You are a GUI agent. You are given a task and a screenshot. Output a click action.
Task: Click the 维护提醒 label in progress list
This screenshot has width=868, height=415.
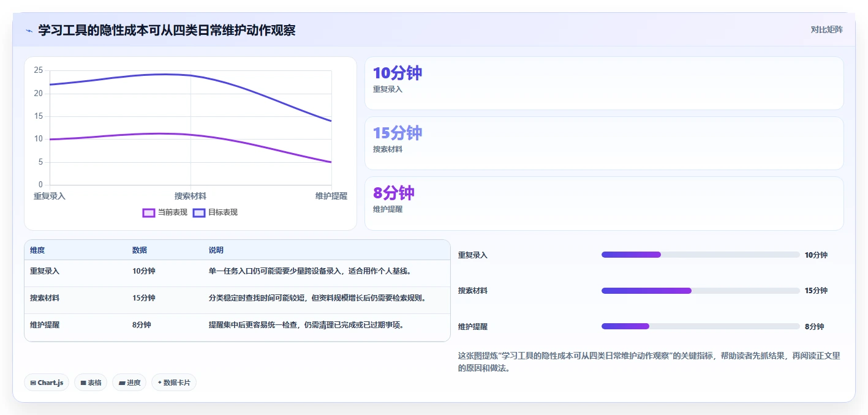tap(473, 327)
